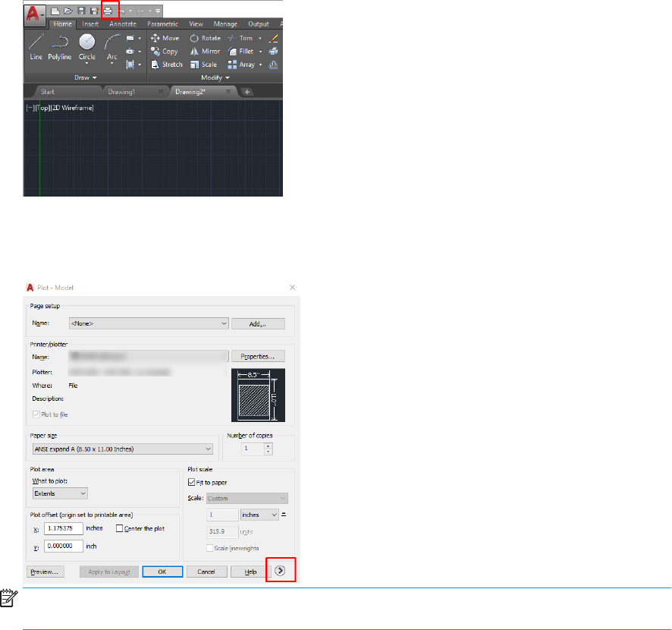The height and width of the screenshot is (630, 672).
Task: Toggle the Plot to file checkbox
Action: [x=36, y=414]
